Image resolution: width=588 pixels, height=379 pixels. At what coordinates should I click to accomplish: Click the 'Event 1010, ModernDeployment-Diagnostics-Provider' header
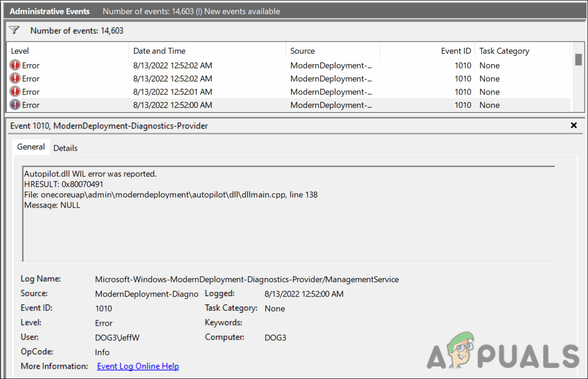click(x=109, y=125)
